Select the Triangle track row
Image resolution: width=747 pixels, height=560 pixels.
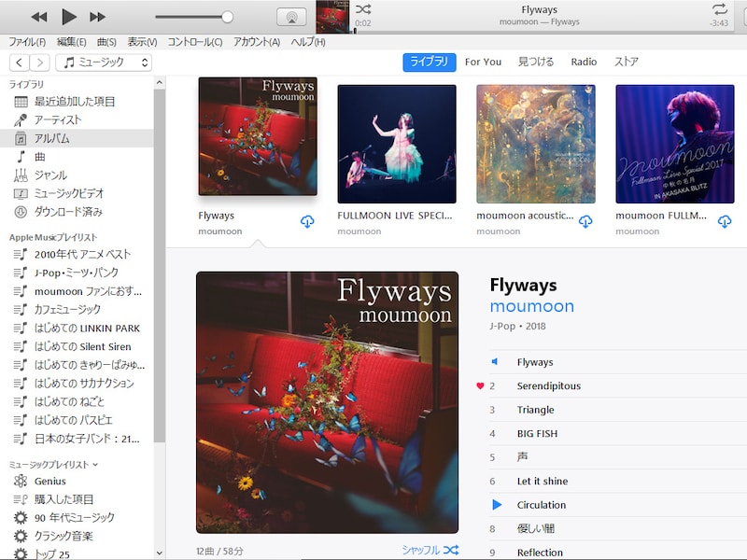pos(618,410)
